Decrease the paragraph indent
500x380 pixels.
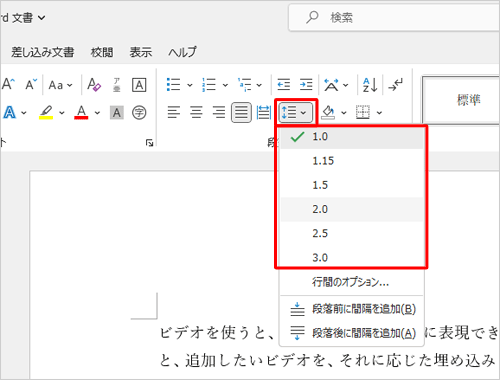pyautogui.click(x=284, y=85)
